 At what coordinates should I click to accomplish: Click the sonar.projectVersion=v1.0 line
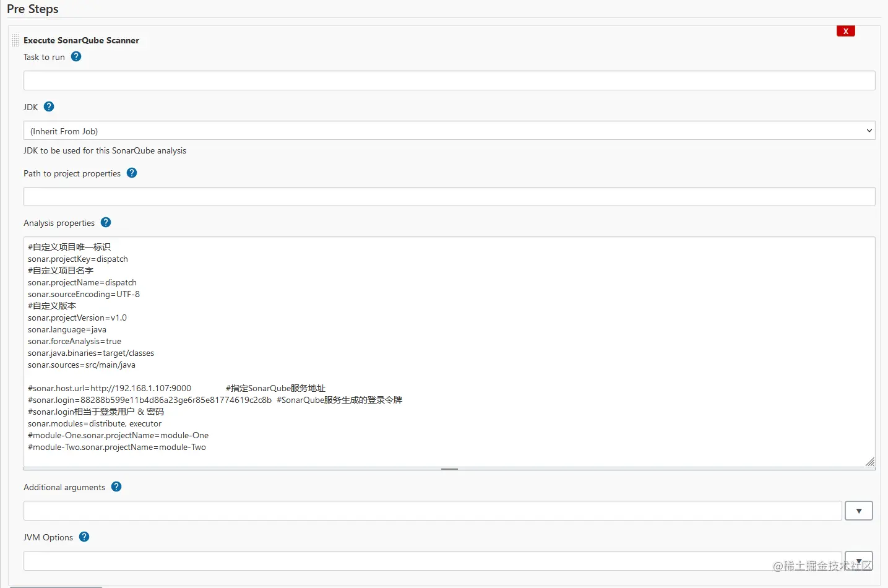tap(77, 318)
